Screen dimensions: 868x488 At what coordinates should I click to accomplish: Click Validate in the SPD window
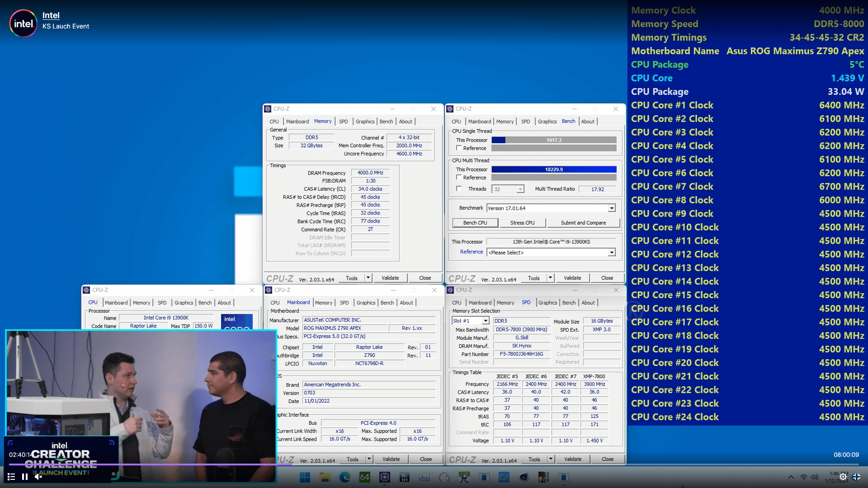[573, 459]
